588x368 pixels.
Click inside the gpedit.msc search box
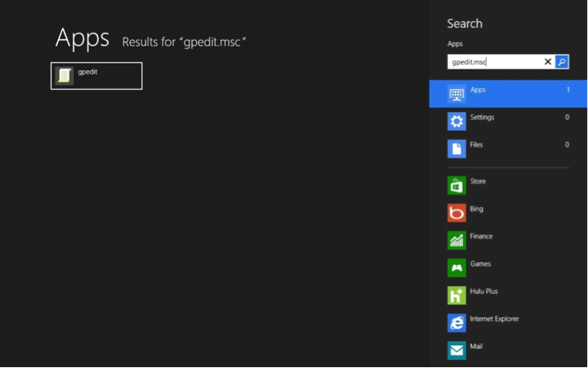[x=495, y=62]
